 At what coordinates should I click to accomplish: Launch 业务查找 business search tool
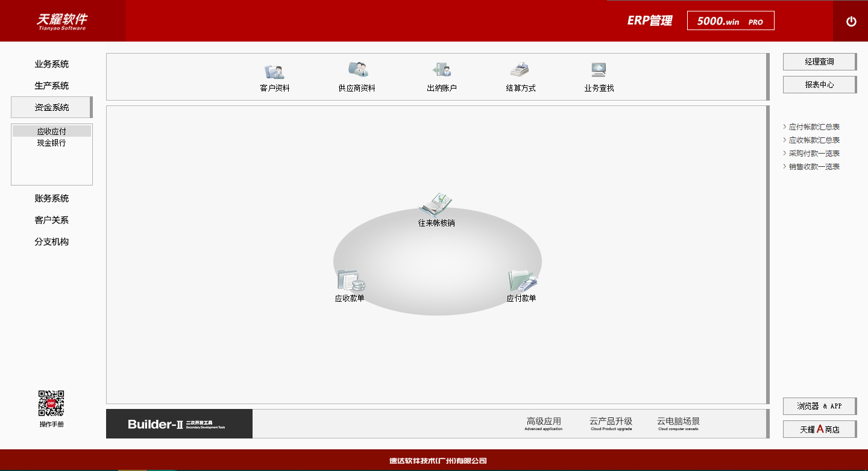coord(598,75)
